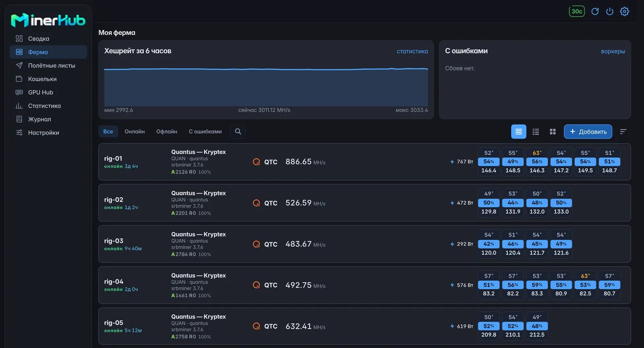Screen dimensions: 644x348
Task: Click the lightning icon beside 619 Вт
Action: (x=452, y=326)
